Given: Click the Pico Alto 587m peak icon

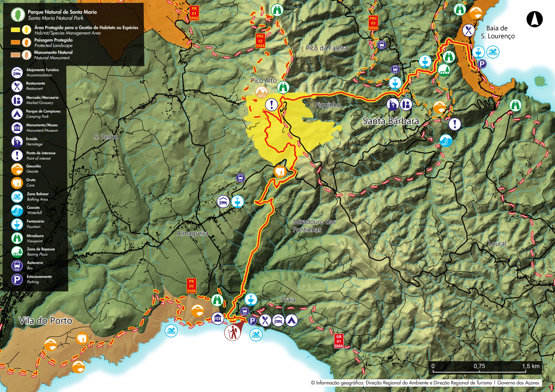Looking at the screenshot, I should click(261, 92).
